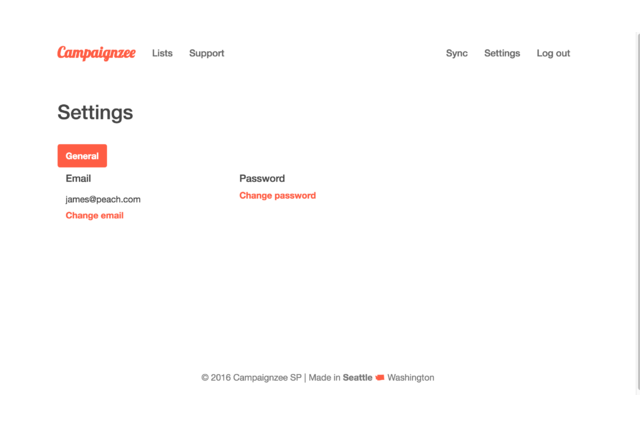Click the Settings page heading
640x426 pixels.
click(x=95, y=112)
